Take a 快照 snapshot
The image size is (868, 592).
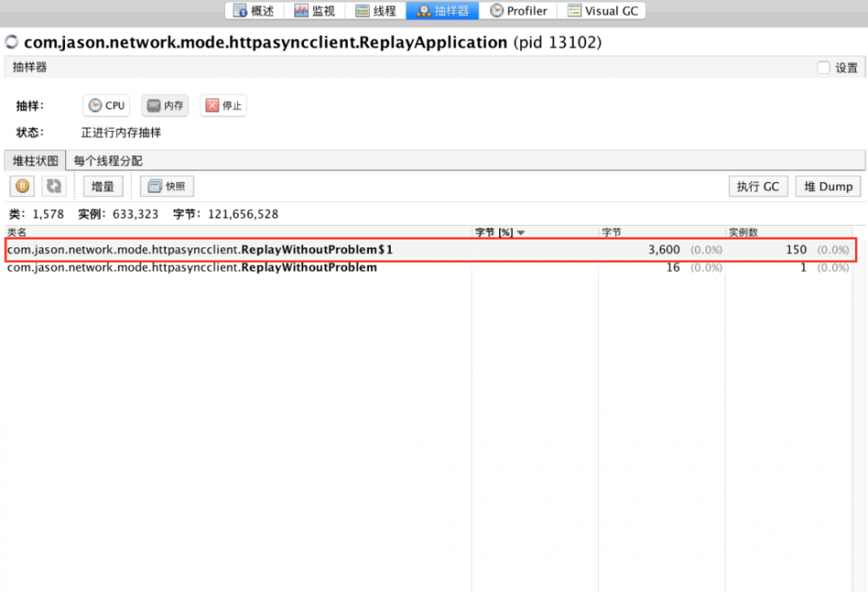(x=167, y=186)
